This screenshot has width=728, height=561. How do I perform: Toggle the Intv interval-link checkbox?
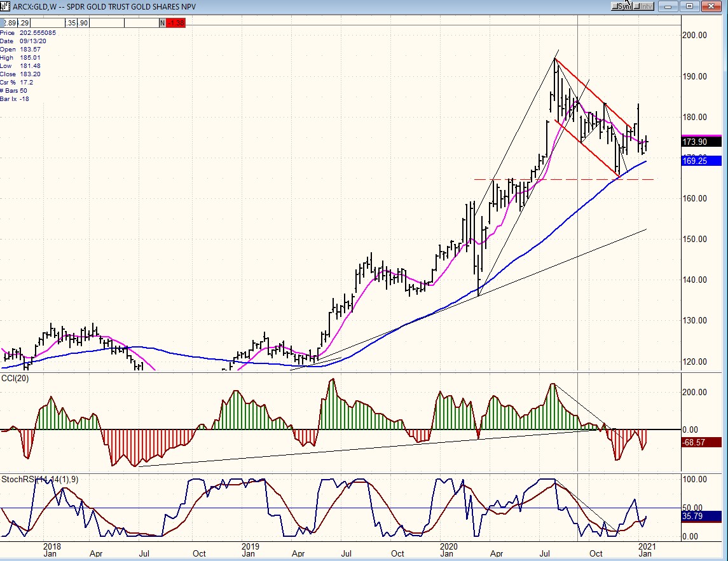638,6
